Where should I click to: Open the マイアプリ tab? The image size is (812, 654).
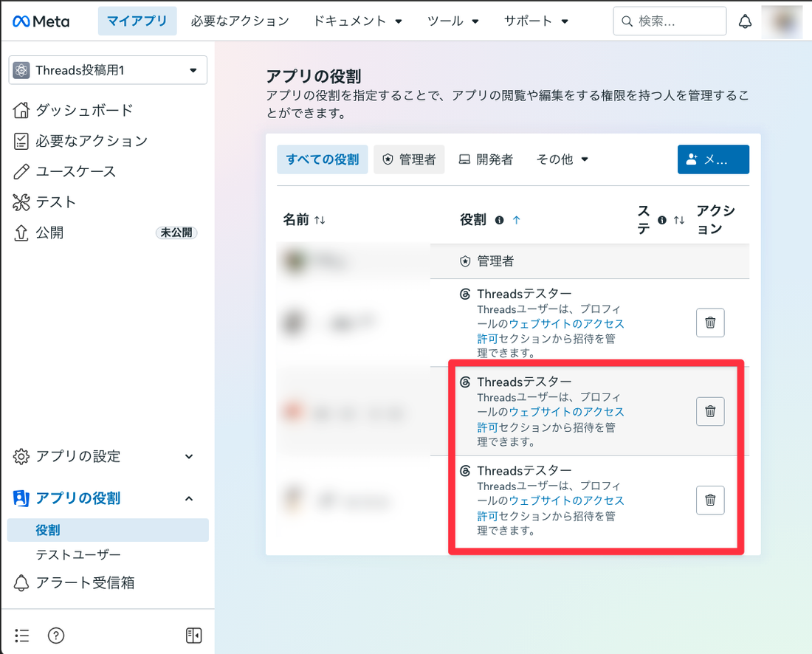(137, 21)
